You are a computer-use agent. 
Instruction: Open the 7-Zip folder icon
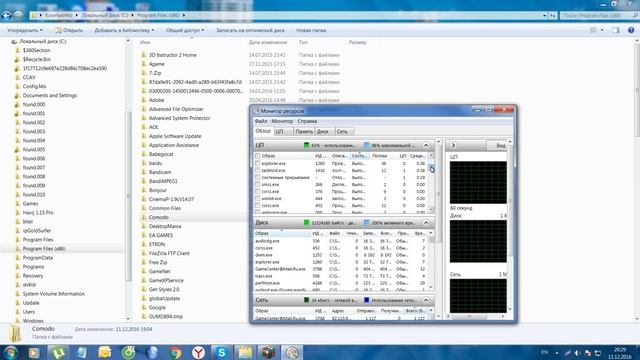point(144,73)
